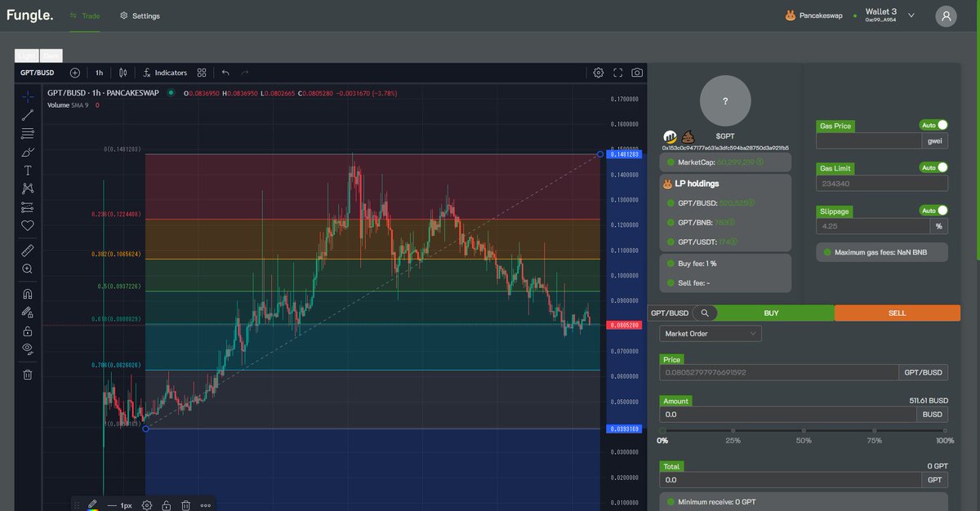Screen dimensions: 980x511
Task: Select the Text annotation tool
Action: coord(28,170)
